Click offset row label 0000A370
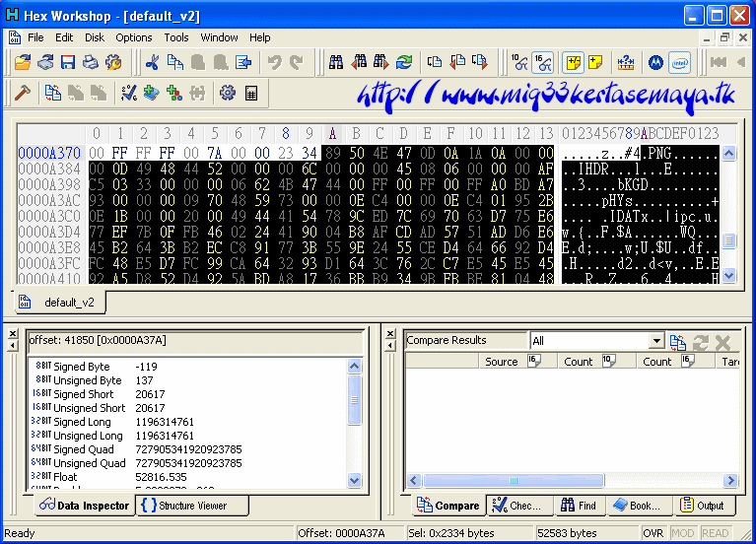Screen dimensions: 756x544 click(49, 153)
